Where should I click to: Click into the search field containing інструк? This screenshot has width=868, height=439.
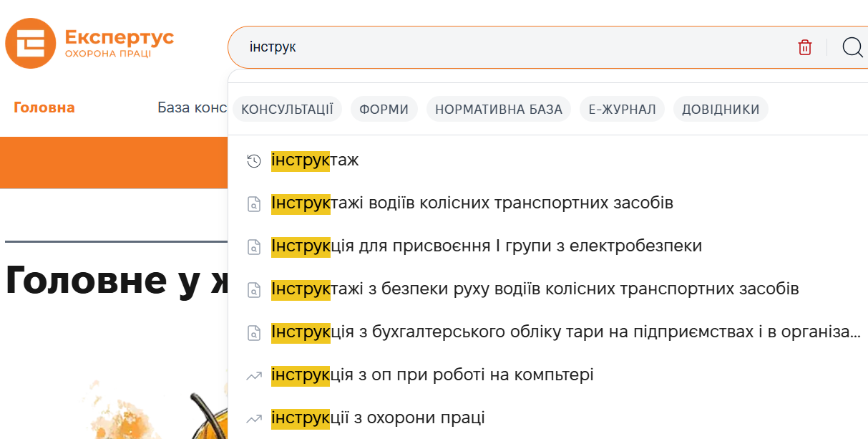[501, 47]
